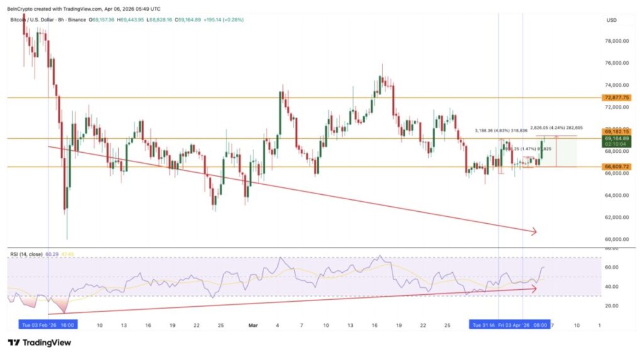
Task: Click the 78,000.00 tick on price axis
Action: coord(617,41)
